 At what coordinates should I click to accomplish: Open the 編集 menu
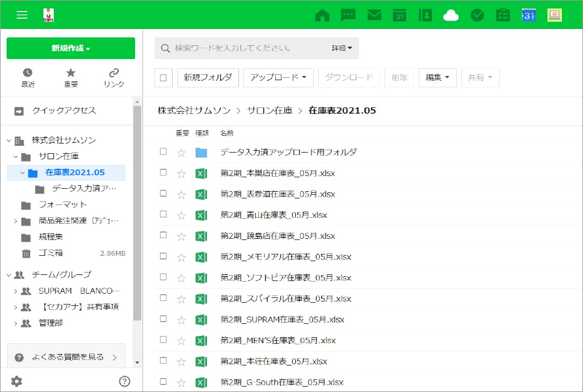(x=438, y=78)
